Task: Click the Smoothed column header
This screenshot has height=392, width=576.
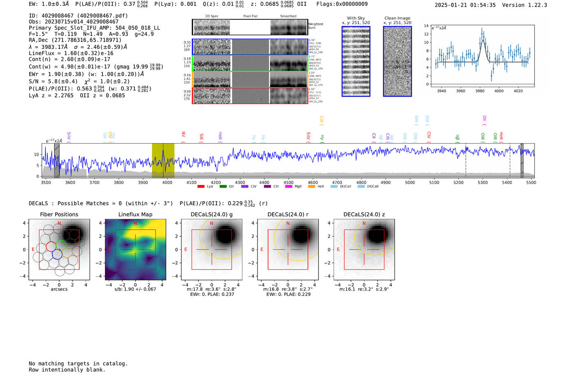Action: (288, 16)
